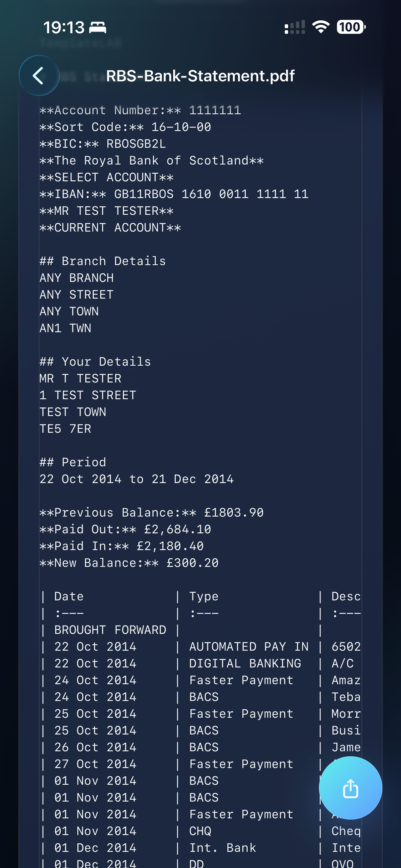Open share via floating share button

[350, 788]
